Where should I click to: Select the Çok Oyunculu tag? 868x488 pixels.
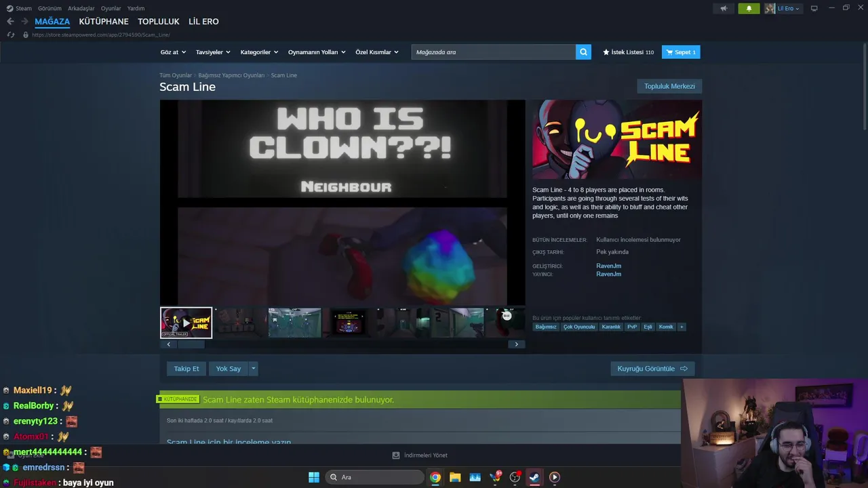point(579,327)
